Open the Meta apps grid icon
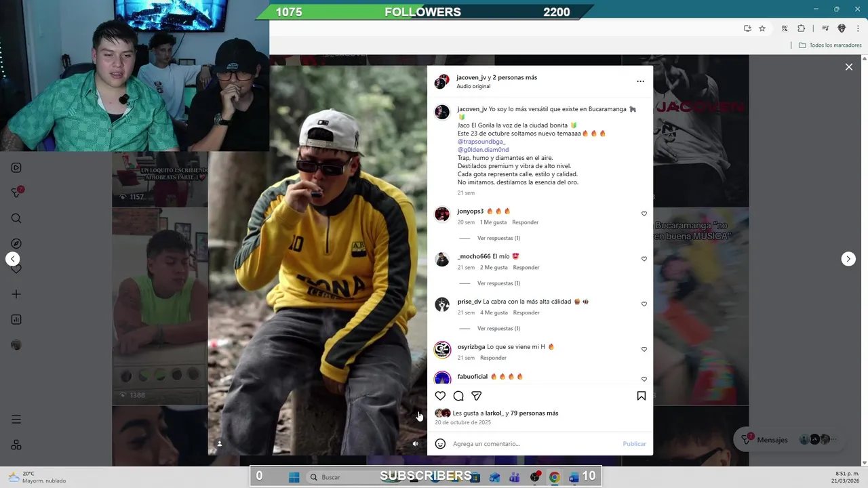868x488 pixels. (16, 445)
